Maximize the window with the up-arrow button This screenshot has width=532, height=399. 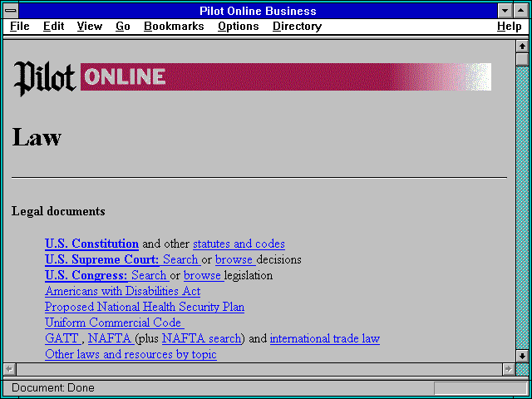tap(521, 11)
